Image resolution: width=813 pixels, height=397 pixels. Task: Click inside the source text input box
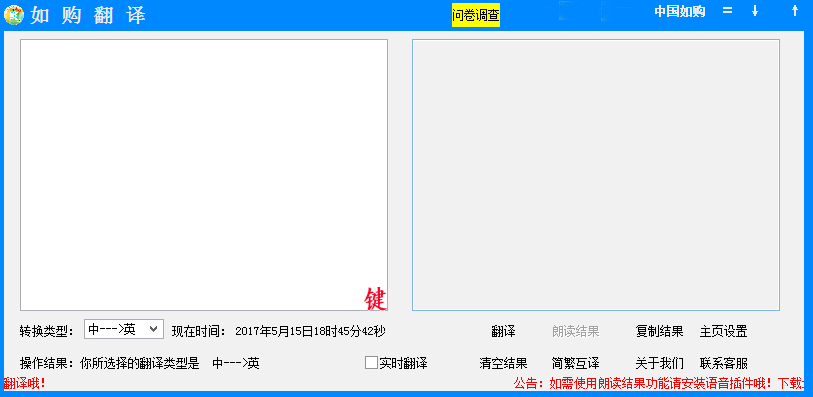[x=204, y=175]
